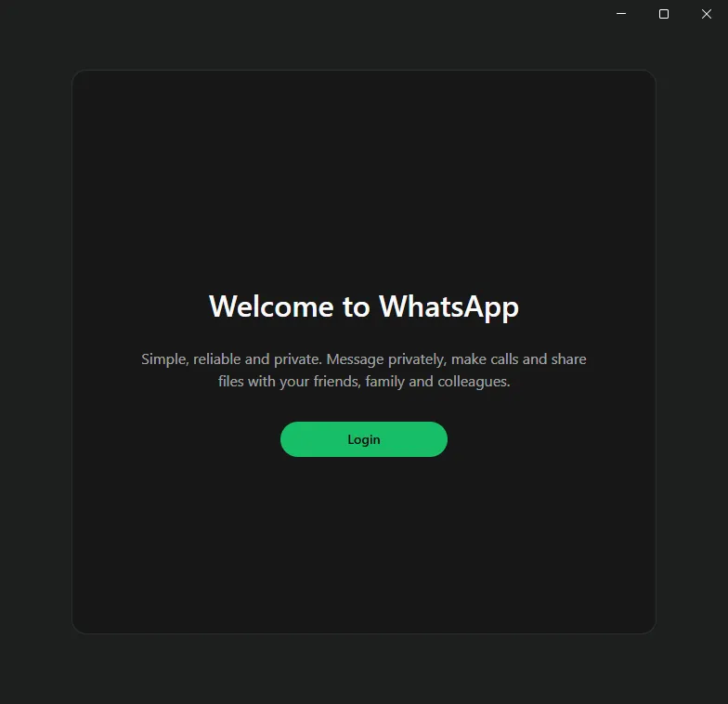Image resolution: width=728 pixels, height=704 pixels.
Task: Click the "Message privately" phrase in description
Action: coord(385,359)
